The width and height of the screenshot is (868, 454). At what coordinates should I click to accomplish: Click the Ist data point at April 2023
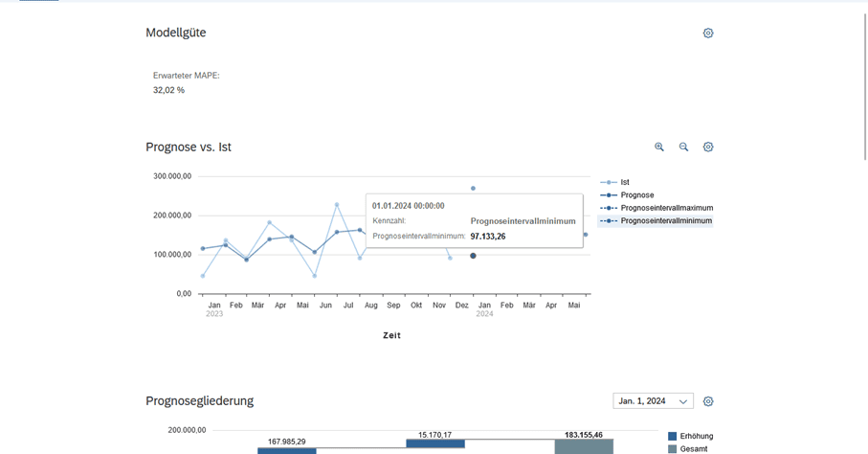tap(269, 222)
